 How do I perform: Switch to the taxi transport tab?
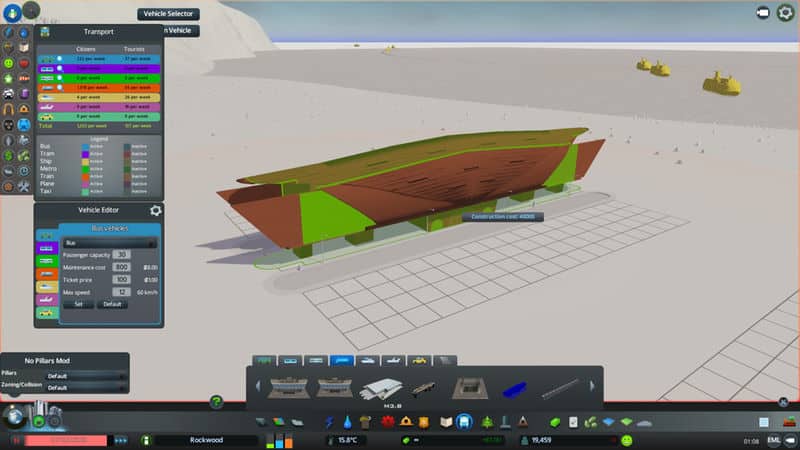tap(420, 360)
